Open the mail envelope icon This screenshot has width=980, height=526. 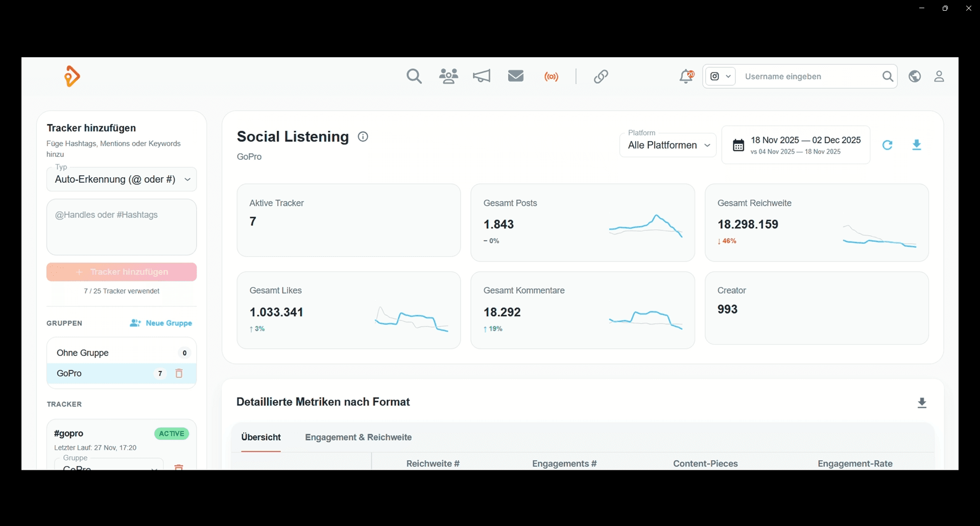(516, 76)
